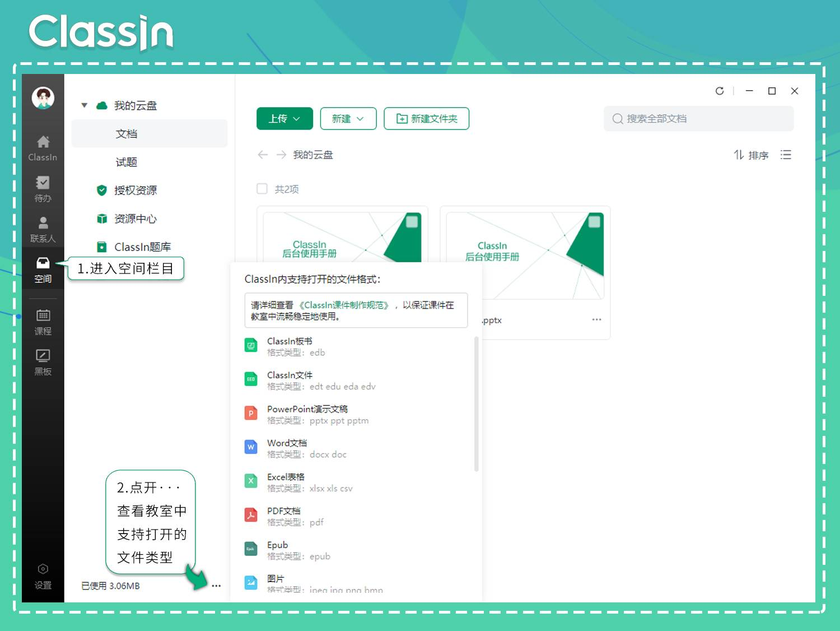Click the 图片 image type icon
This screenshot has height=631, width=840.
coord(251,583)
